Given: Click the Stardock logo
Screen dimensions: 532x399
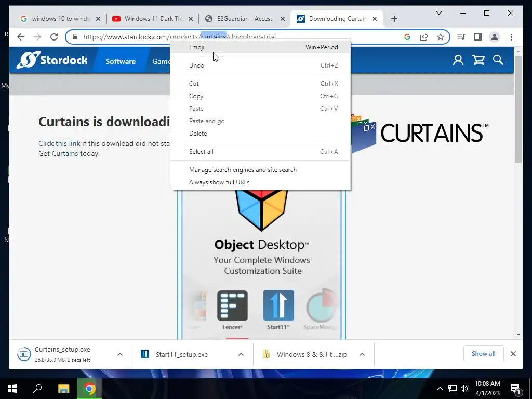Looking at the screenshot, I should pos(52,60).
